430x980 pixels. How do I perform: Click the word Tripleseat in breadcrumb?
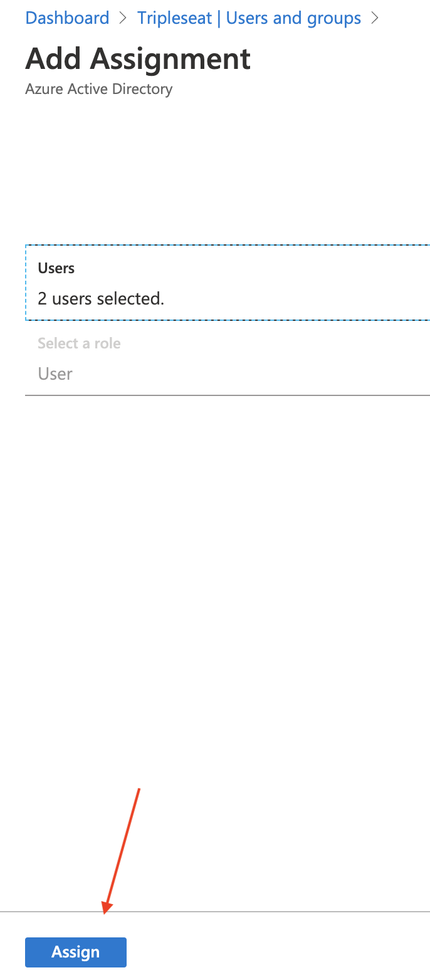pos(175,18)
